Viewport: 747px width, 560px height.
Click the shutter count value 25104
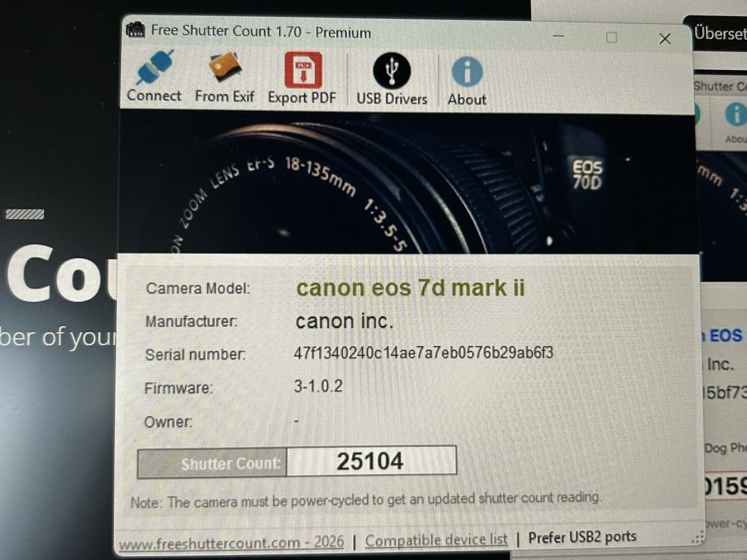tap(371, 462)
